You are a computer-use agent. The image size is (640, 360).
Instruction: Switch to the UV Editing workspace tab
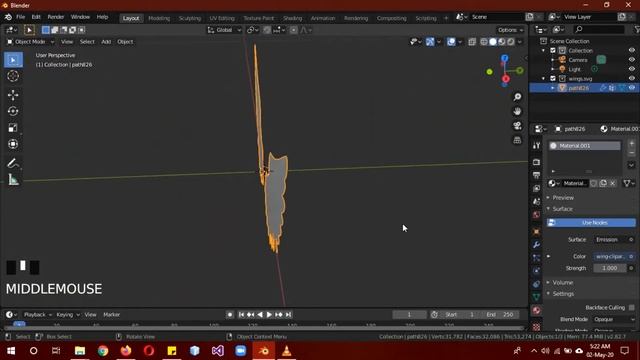click(222, 18)
